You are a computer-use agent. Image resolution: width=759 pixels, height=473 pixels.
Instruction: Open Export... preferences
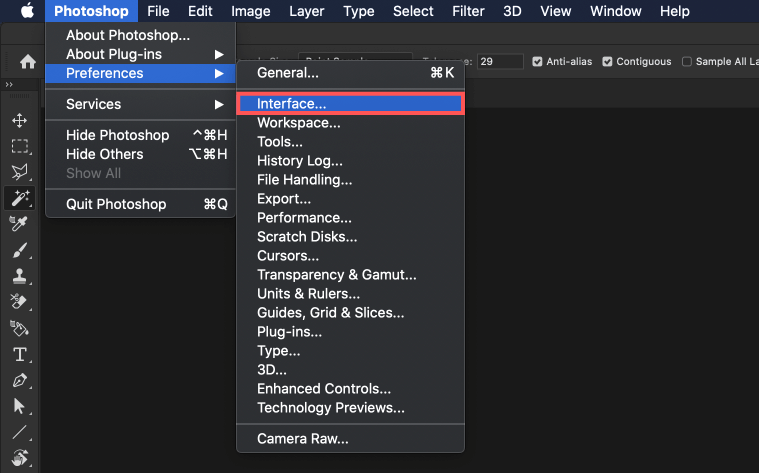click(350, 199)
